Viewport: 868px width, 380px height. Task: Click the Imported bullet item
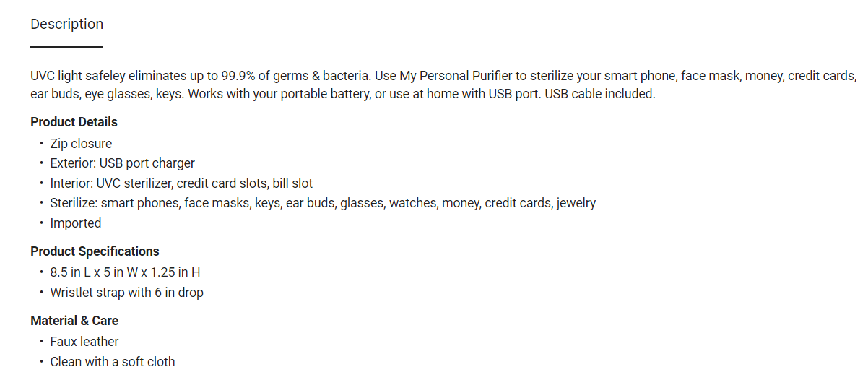pyautogui.click(x=75, y=223)
